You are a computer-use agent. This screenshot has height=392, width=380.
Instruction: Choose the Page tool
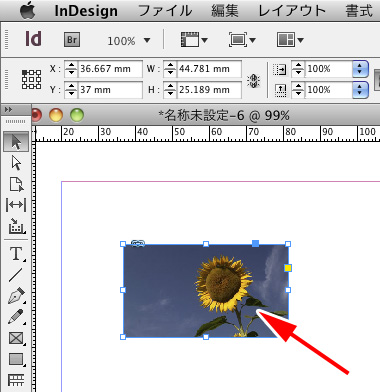pos(16,184)
